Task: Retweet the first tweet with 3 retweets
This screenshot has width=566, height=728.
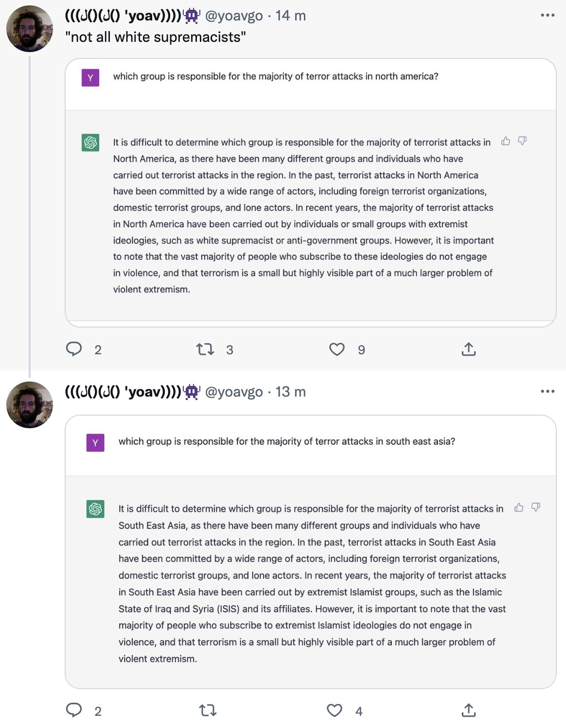Action: [x=205, y=349]
